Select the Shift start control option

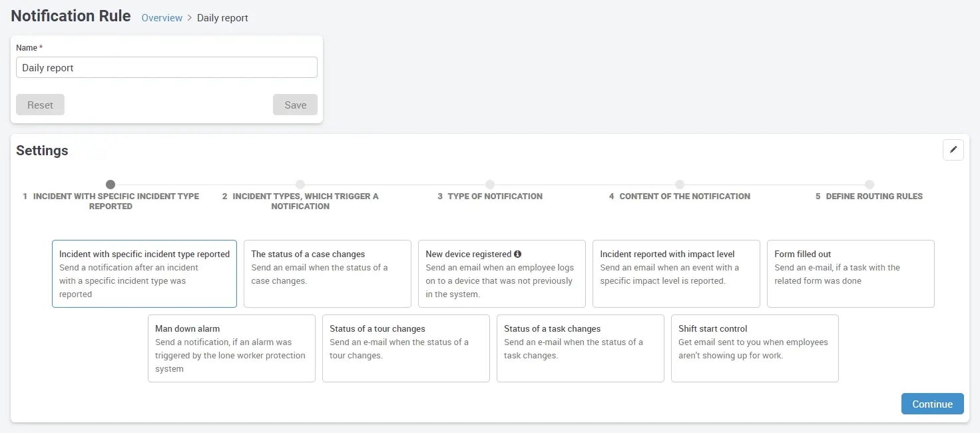pos(755,348)
